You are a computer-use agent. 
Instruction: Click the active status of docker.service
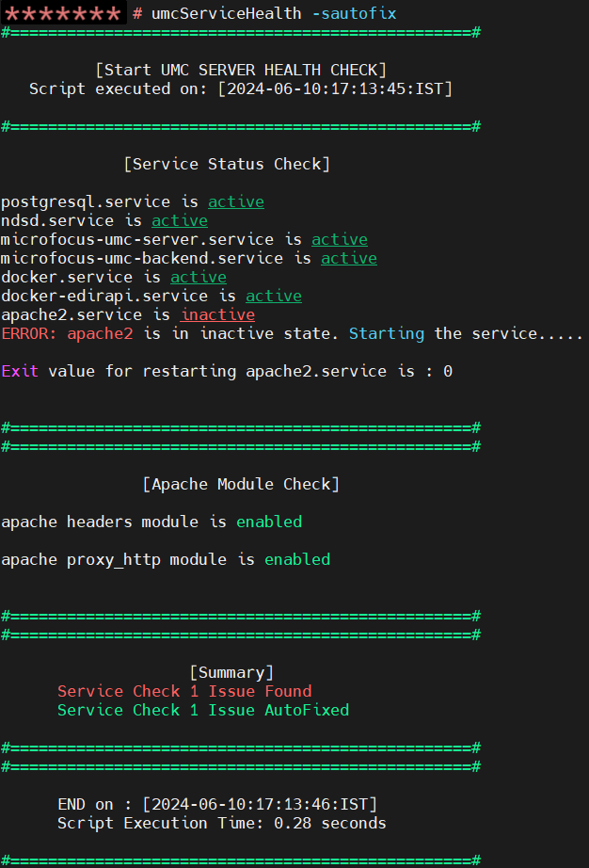point(198,277)
